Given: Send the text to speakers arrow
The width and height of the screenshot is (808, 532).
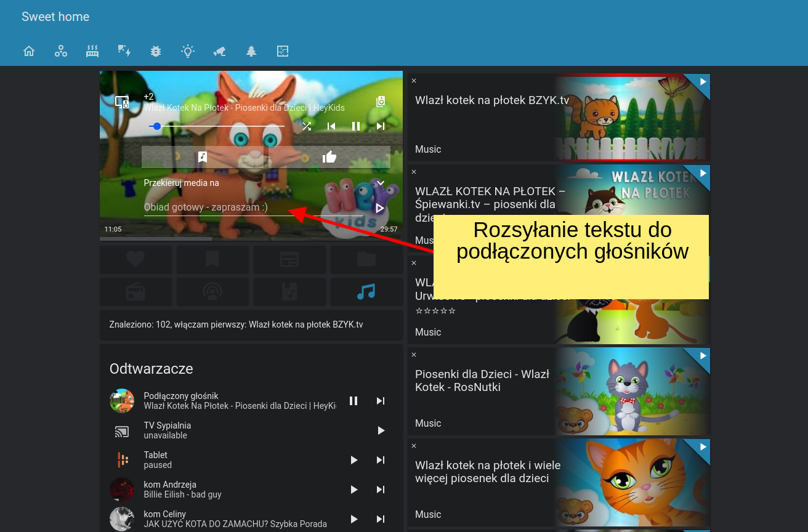Looking at the screenshot, I should click(x=380, y=208).
